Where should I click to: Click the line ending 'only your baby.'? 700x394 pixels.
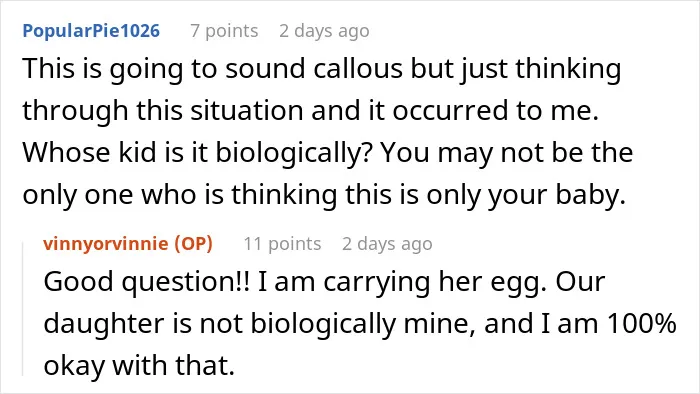click(324, 195)
